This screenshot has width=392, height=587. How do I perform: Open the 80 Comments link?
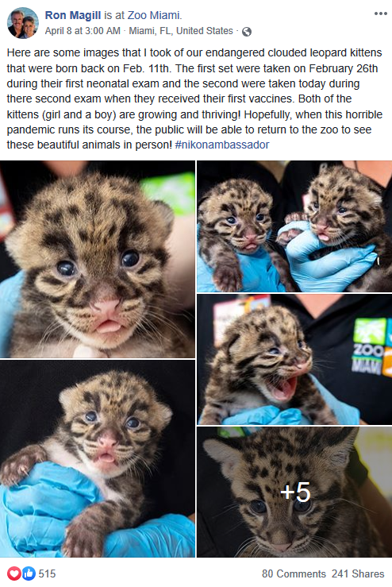tap(294, 573)
